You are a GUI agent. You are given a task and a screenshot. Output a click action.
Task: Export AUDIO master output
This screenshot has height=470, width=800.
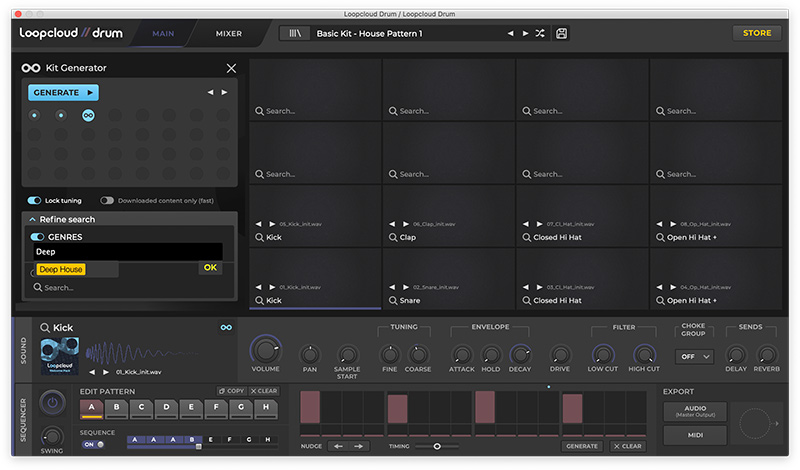point(695,411)
